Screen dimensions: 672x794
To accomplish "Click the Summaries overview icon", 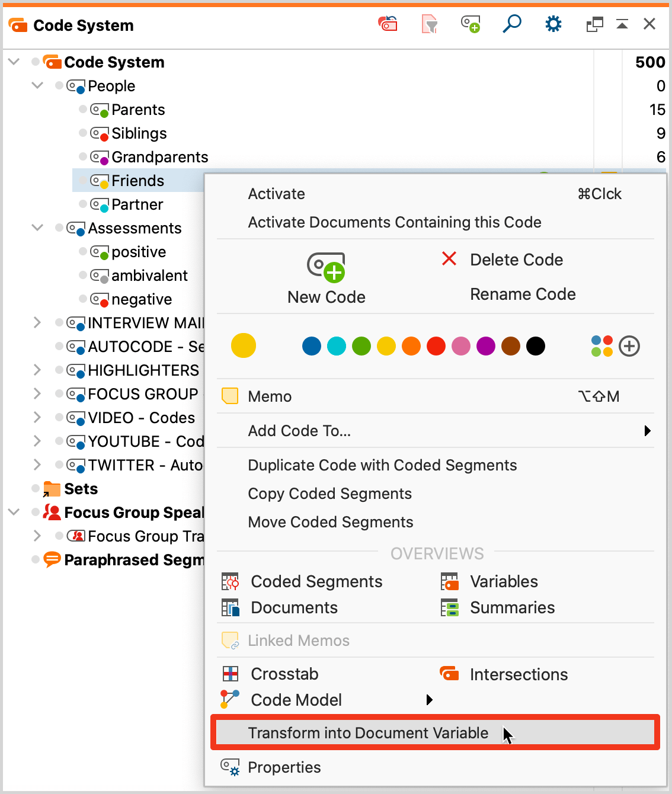I will [450, 608].
